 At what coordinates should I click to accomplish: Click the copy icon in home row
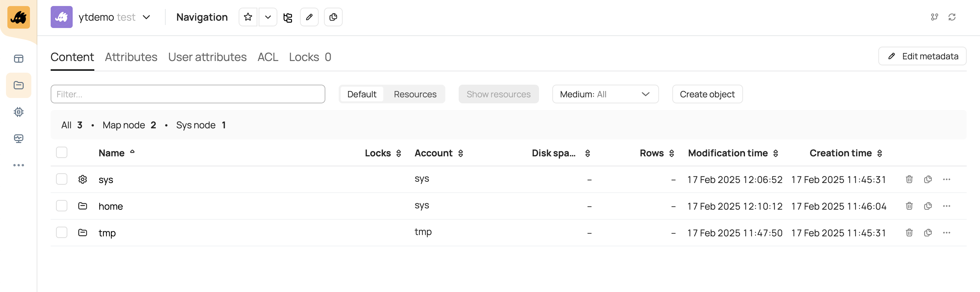tap(927, 206)
